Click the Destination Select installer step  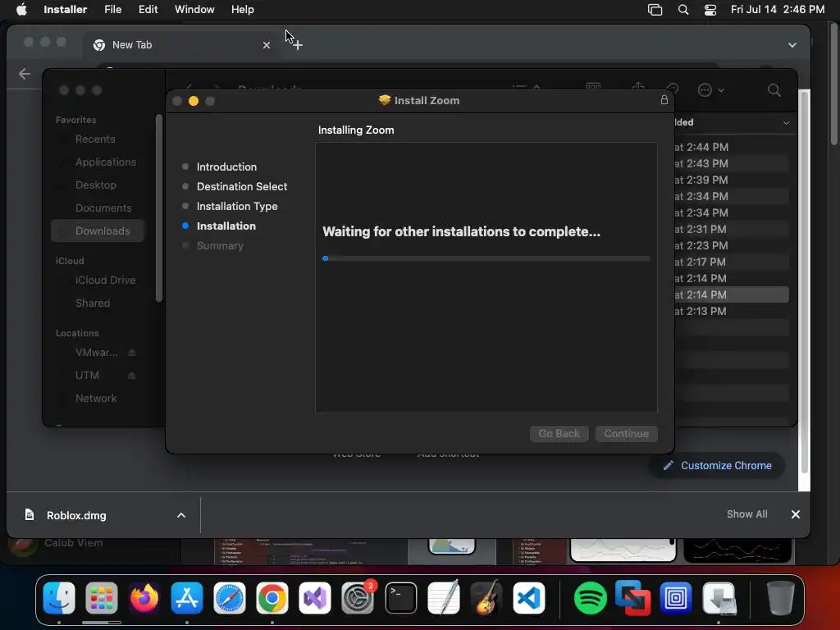[242, 186]
